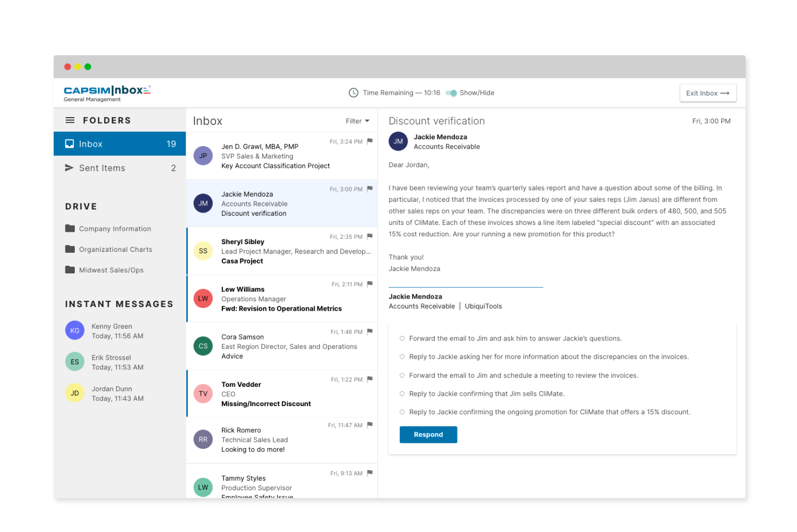
Task: Click the folder icon beside Company Information
Action: tap(70, 228)
